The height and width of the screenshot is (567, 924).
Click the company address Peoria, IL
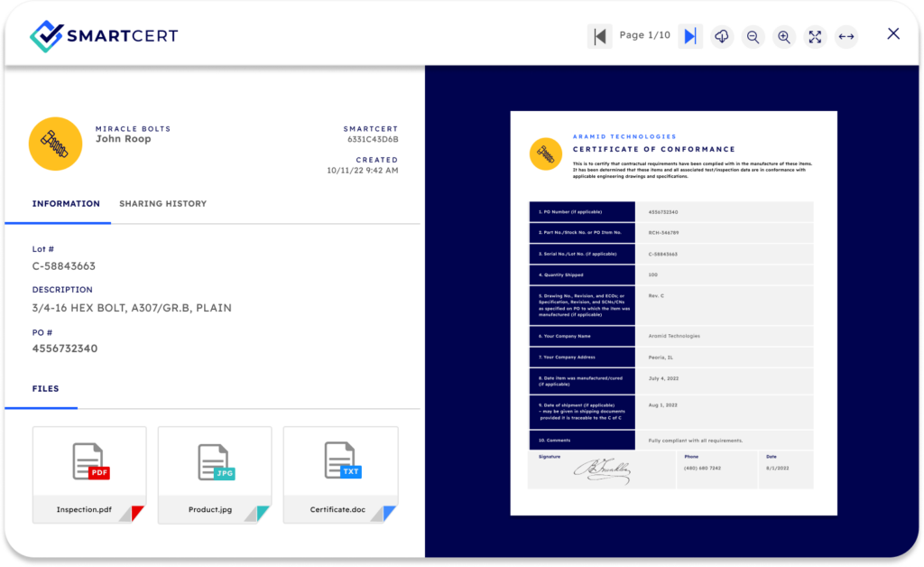661,358
